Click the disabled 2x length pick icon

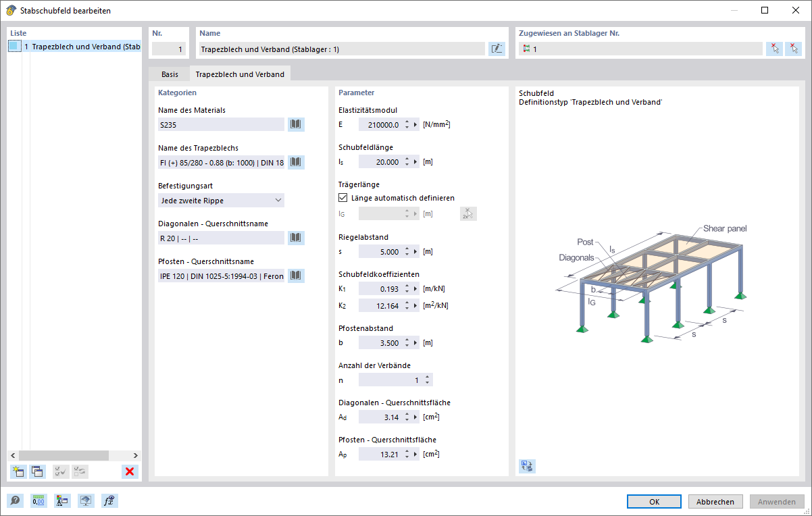468,213
